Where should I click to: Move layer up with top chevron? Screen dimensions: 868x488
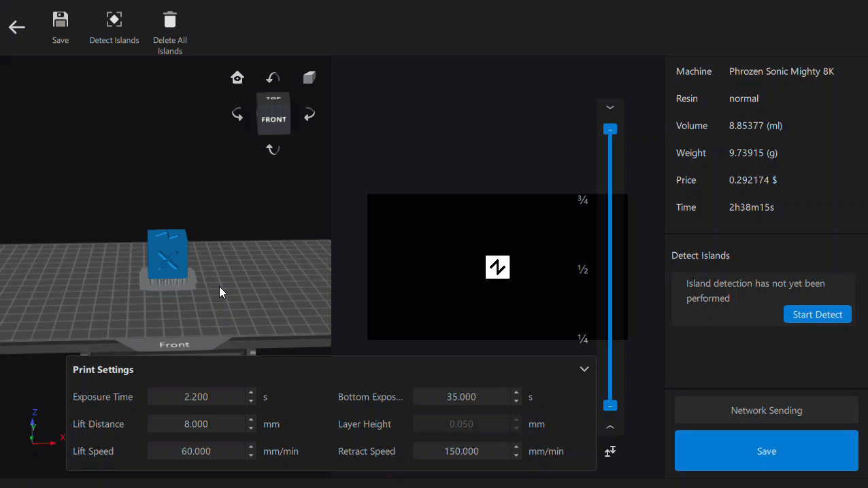(610, 107)
